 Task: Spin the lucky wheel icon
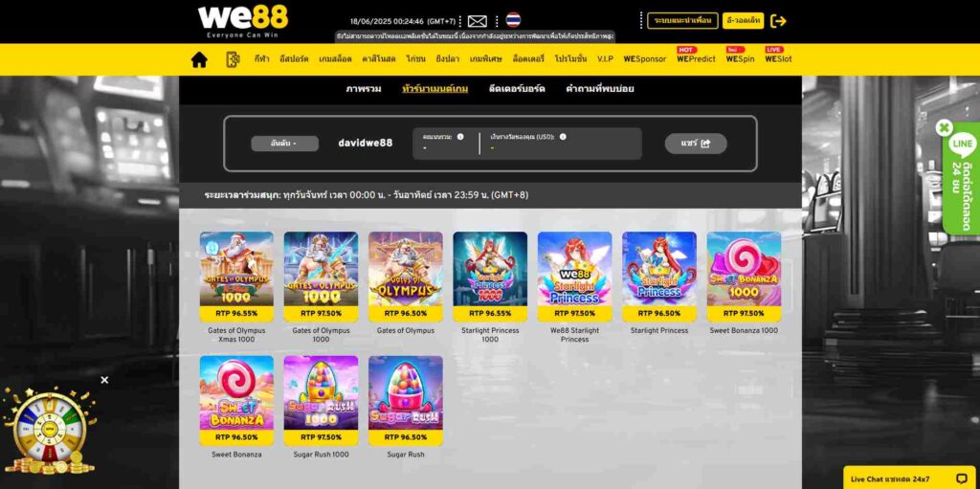(50, 431)
